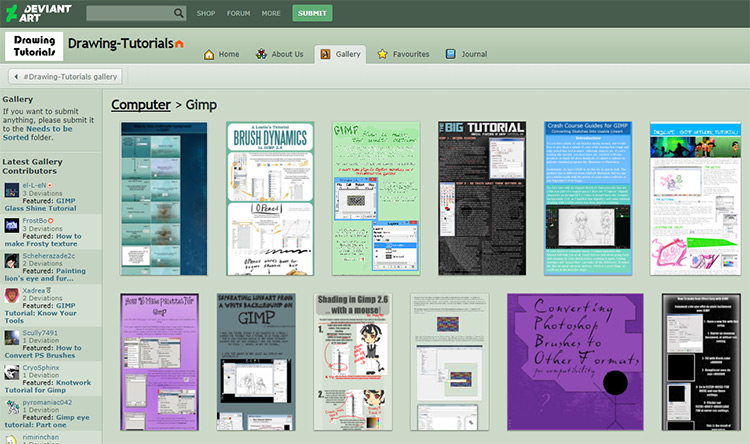Click the #Drawing-Tutorials gallery back button
The image size is (750, 444).
click(65, 77)
